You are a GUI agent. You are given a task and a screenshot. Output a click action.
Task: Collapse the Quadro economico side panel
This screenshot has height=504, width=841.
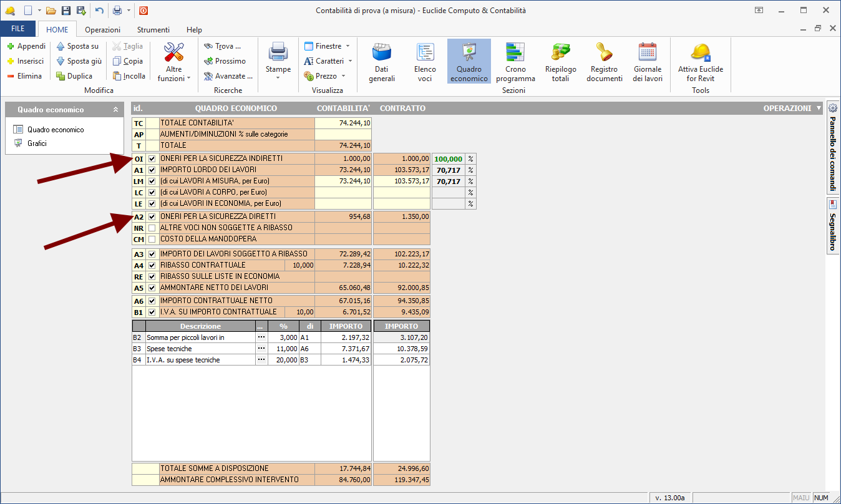click(x=115, y=110)
